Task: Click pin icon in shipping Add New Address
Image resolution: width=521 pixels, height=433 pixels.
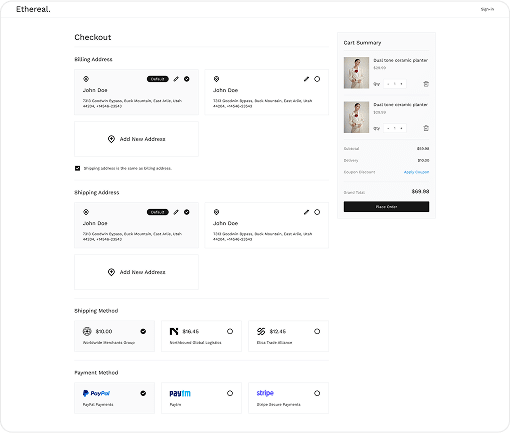Action: (x=111, y=272)
